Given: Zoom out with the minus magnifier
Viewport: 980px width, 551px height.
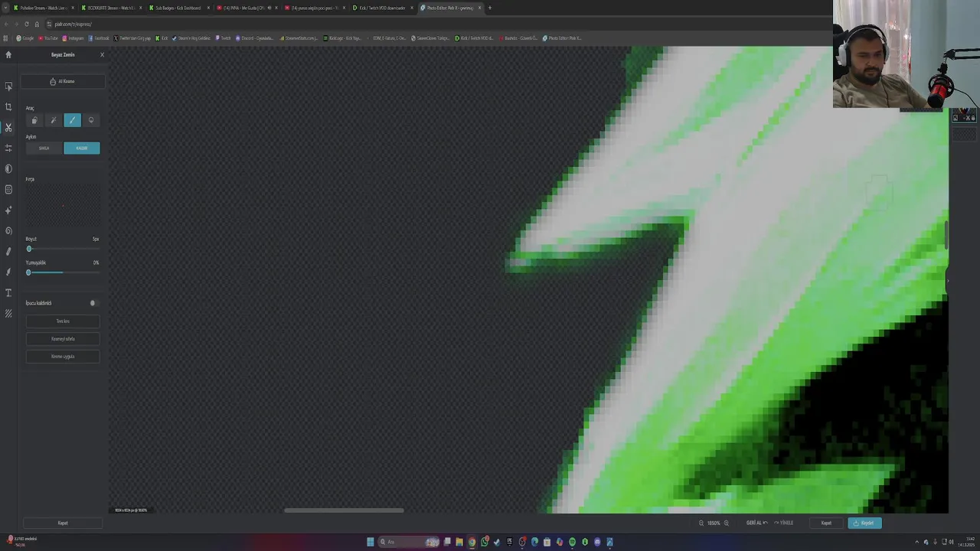Looking at the screenshot, I should click(x=701, y=523).
